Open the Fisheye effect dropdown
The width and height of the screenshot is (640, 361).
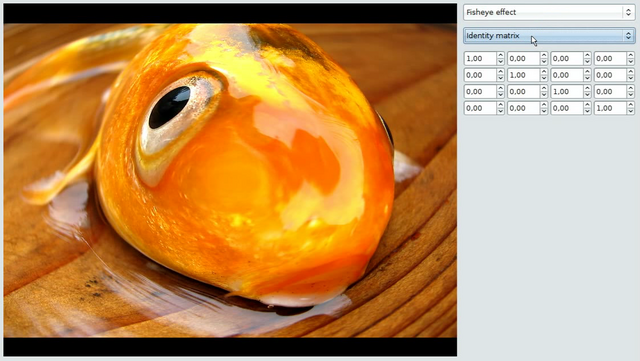pos(549,12)
